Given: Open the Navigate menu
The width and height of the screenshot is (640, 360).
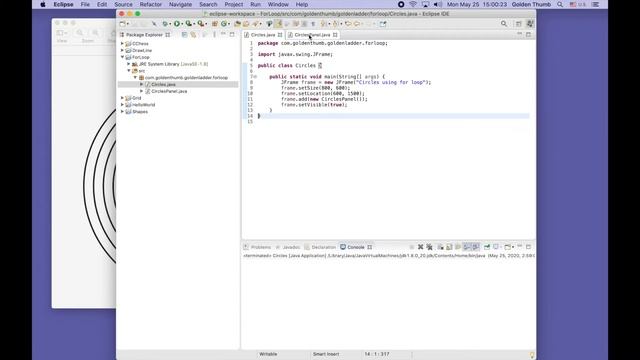Looking at the screenshot, I should [x=180, y=4].
